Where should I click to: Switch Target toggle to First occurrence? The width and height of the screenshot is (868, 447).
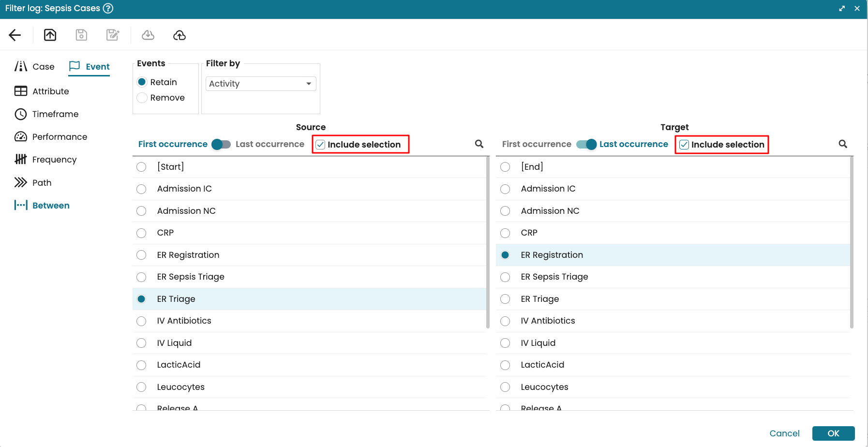[x=586, y=144]
